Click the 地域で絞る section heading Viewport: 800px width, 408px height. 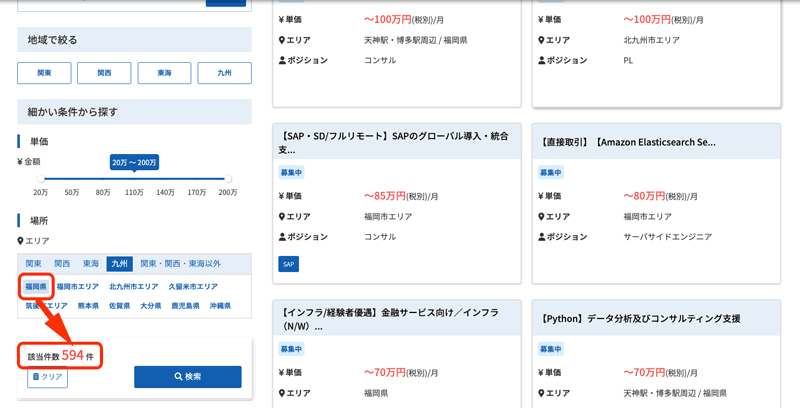pyautogui.click(x=53, y=40)
